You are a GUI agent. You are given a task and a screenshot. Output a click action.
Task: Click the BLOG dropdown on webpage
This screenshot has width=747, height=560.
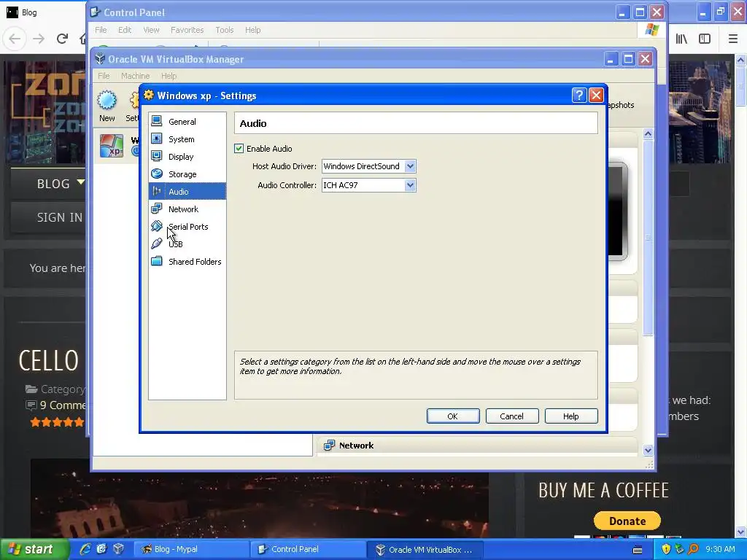(61, 183)
